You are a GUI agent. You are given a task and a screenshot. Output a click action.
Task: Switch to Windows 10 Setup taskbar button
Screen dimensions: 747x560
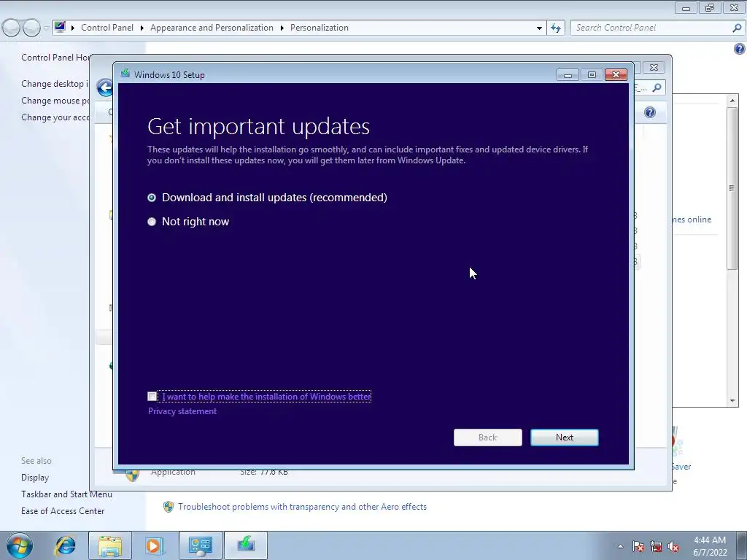[x=246, y=545]
